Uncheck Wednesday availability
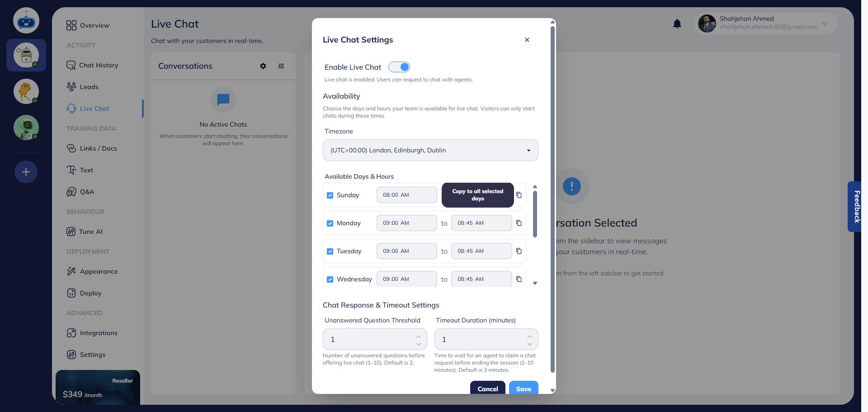 click(330, 279)
